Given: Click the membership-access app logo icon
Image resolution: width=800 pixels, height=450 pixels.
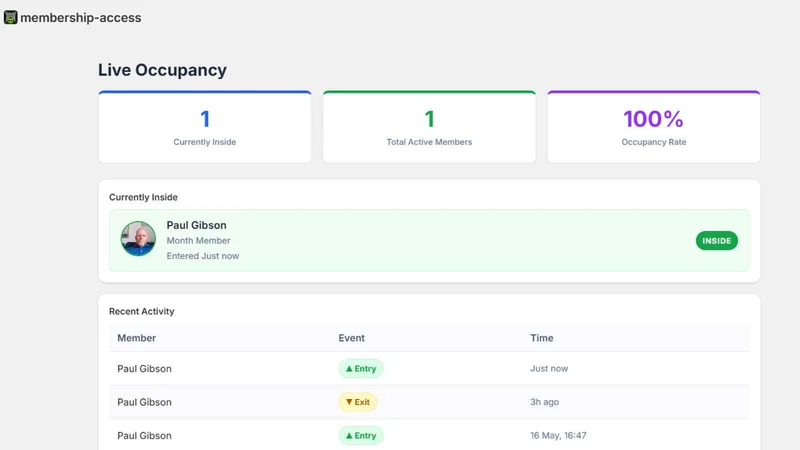Looking at the screenshot, I should pos(10,17).
